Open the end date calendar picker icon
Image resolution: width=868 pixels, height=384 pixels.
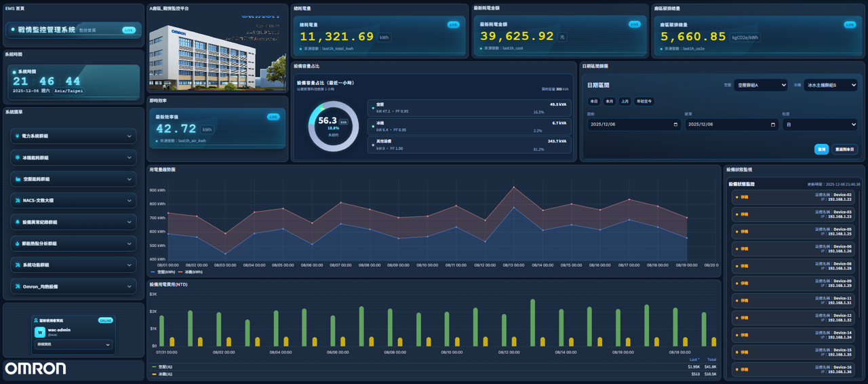pos(772,125)
